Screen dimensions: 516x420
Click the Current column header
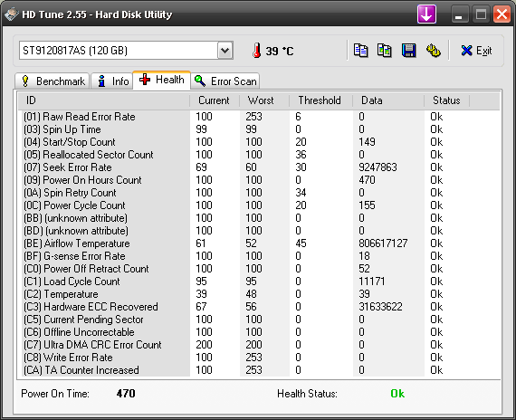pyautogui.click(x=215, y=100)
